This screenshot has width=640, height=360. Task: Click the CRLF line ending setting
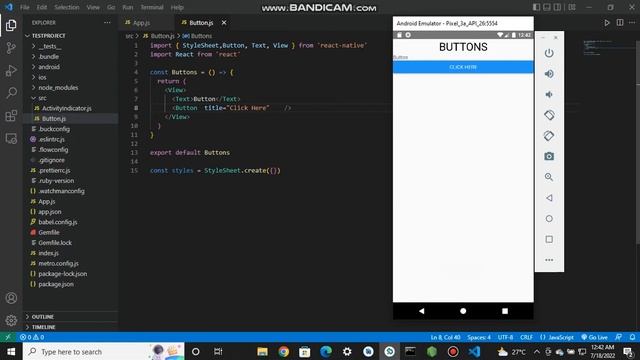click(526, 337)
